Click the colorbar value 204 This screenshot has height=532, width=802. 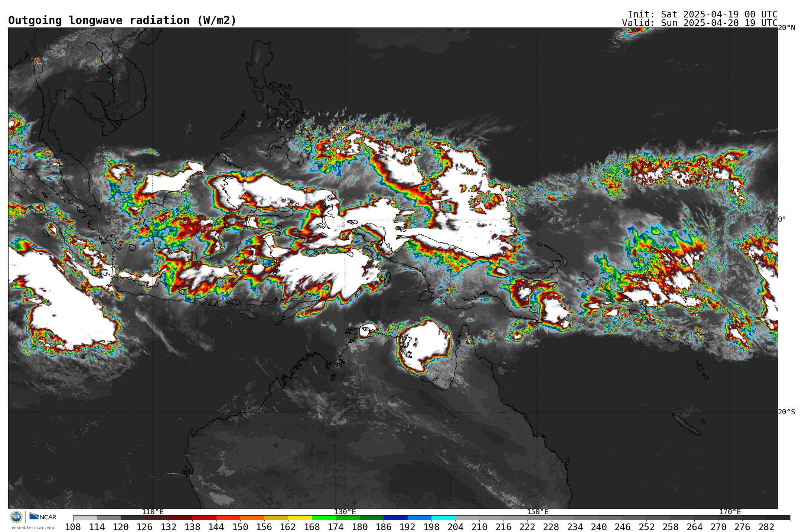coord(455,527)
